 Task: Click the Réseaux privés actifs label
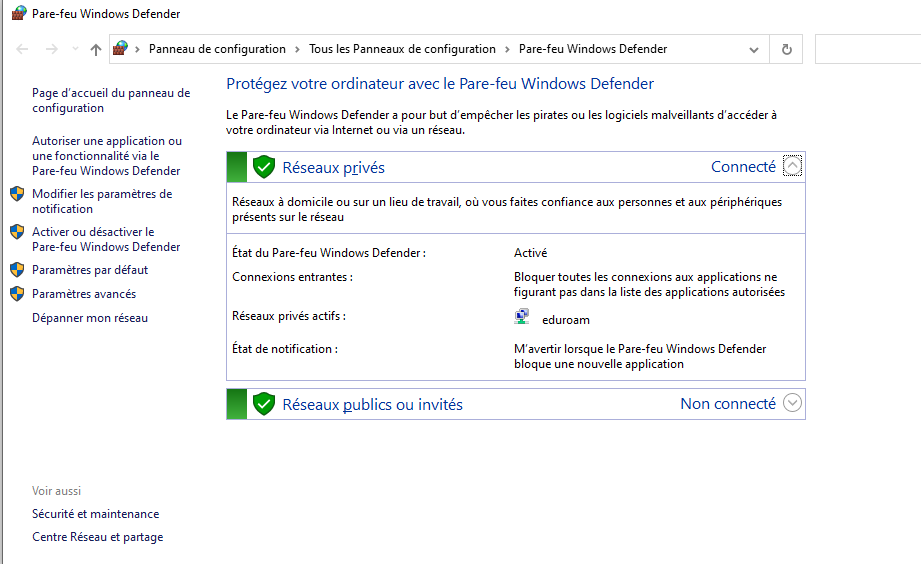point(289,316)
